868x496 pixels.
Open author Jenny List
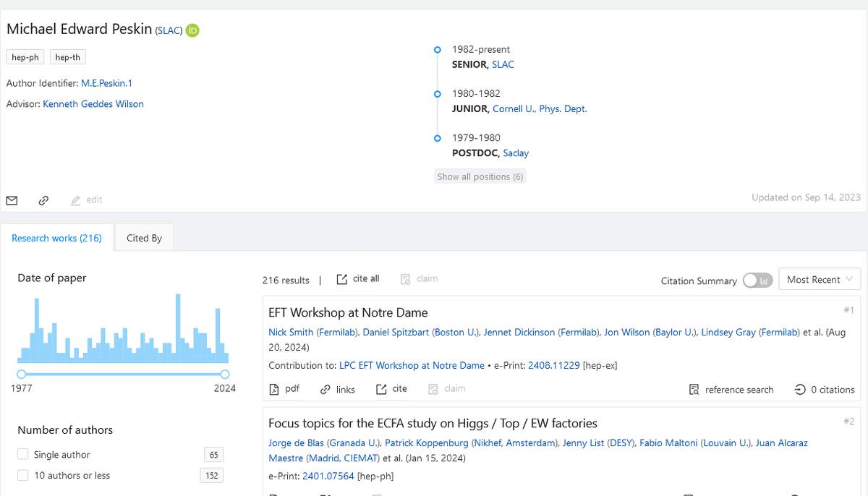point(583,442)
